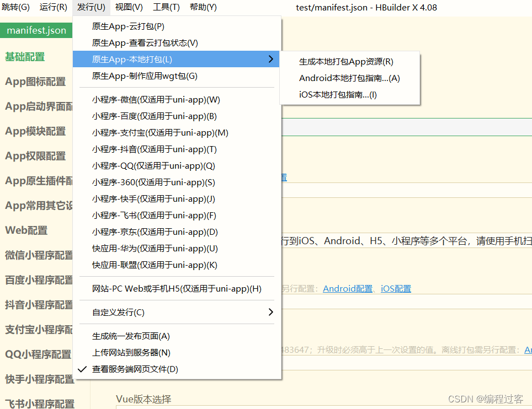Open App模块配置 section

35,131
